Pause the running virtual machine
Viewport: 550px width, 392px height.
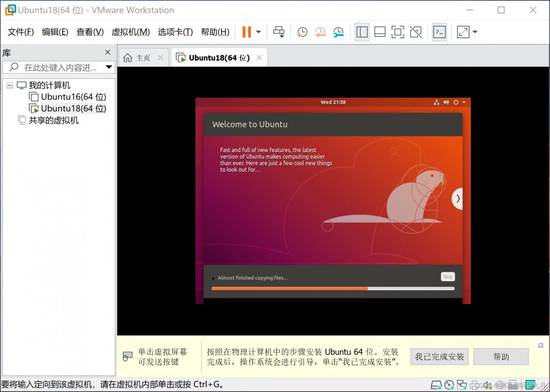pos(247,32)
